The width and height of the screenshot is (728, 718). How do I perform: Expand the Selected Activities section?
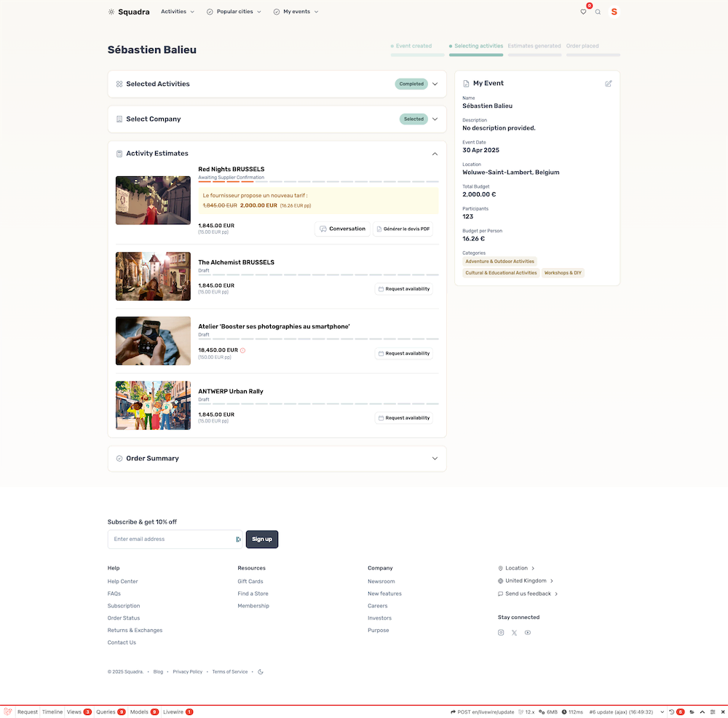[x=435, y=84]
